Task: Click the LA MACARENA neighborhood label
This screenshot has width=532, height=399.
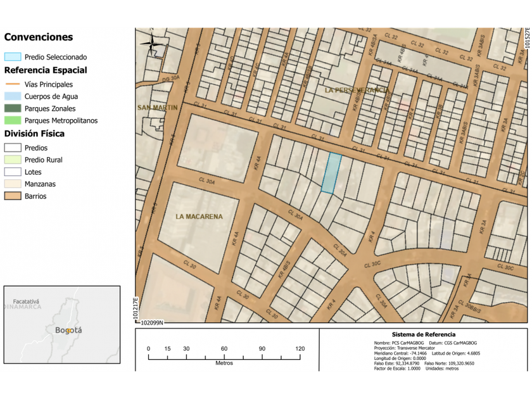Action: click(199, 217)
